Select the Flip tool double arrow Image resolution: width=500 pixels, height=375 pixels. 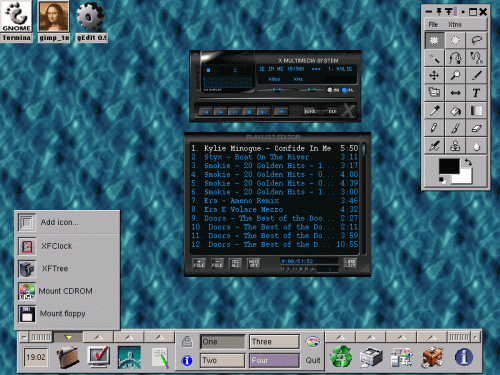click(x=455, y=93)
